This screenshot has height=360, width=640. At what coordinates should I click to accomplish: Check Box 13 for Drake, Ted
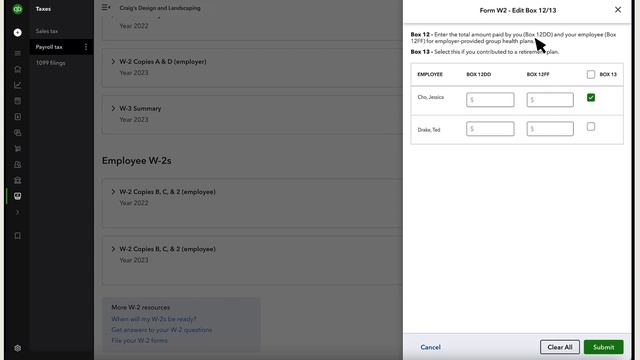pyautogui.click(x=591, y=127)
